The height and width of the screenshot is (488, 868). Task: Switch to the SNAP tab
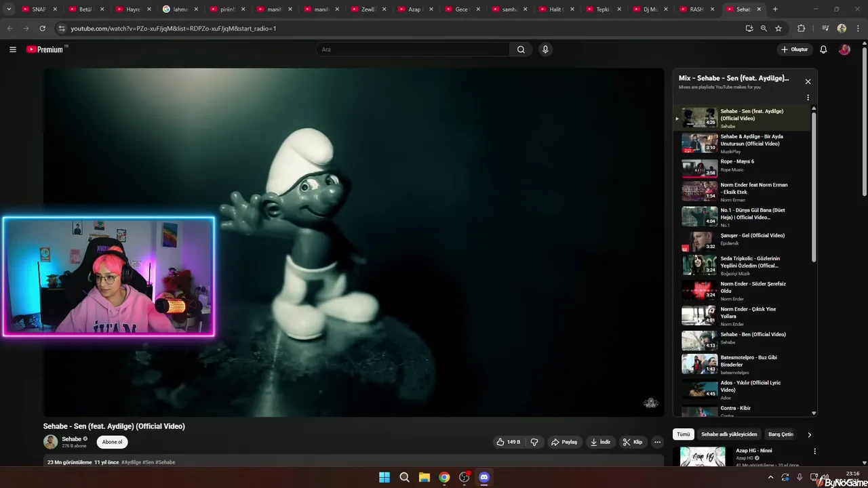(x=39, y=9)
